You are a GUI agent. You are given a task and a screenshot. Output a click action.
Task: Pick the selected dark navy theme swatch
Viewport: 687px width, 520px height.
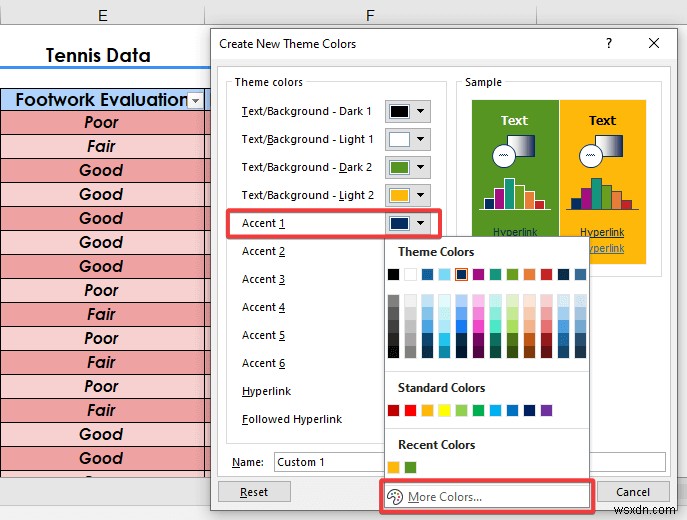pos(461,275)
